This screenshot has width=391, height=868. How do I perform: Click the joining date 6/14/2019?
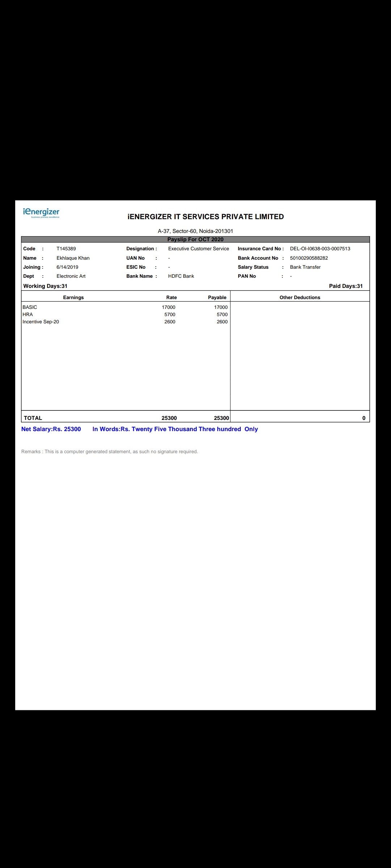[x=67, y=267]
